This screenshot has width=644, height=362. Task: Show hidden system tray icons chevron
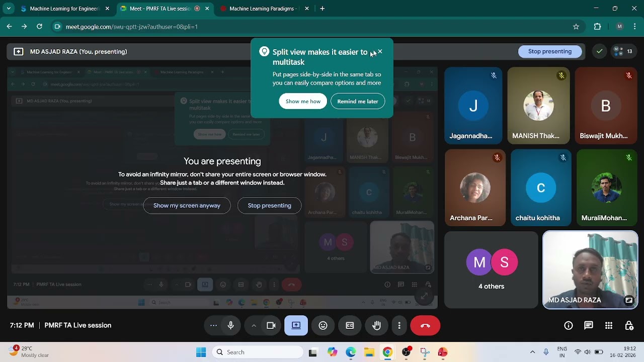532,352
